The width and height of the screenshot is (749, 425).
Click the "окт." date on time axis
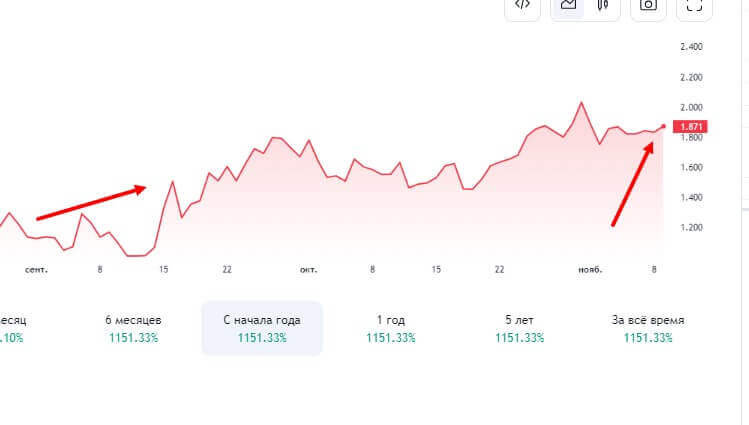point(308,269)
